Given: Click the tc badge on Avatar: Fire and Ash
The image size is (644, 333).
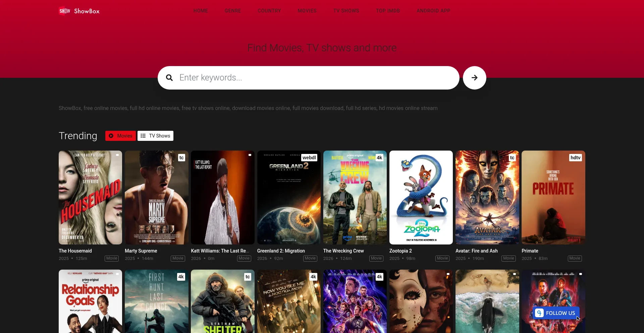Looking at the screenshot, I should 512,158.
